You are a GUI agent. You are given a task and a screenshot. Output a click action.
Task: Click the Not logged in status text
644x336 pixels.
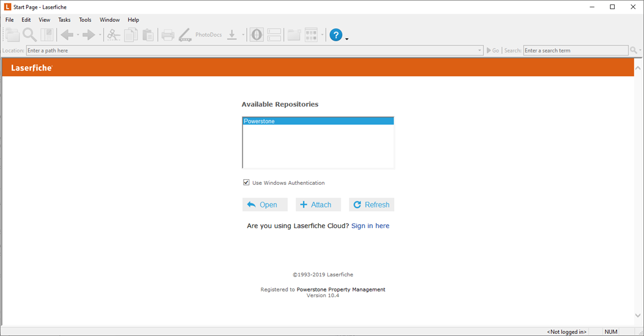[x=567, y=332]
